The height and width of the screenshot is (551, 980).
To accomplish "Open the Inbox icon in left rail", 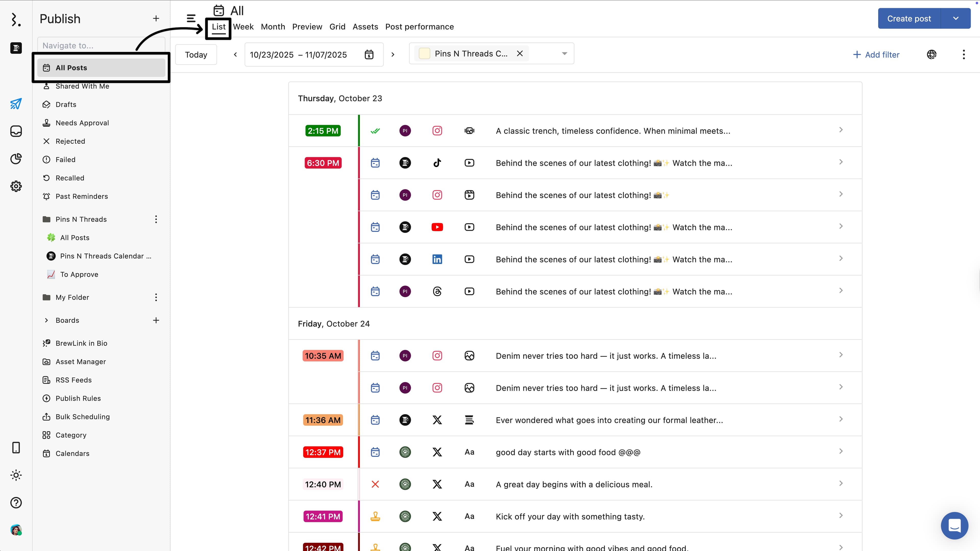I will click(x=16, y=131).
